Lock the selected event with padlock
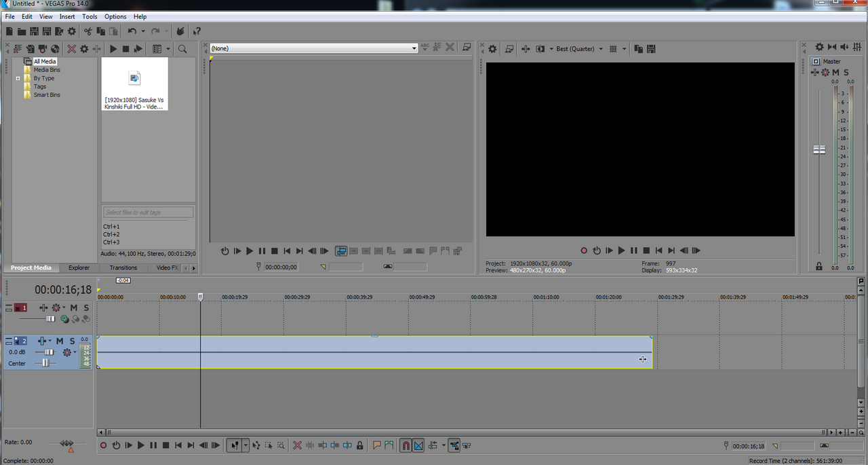Image resolution: width=868 pixels, height=465 pixels. [359, 445]
